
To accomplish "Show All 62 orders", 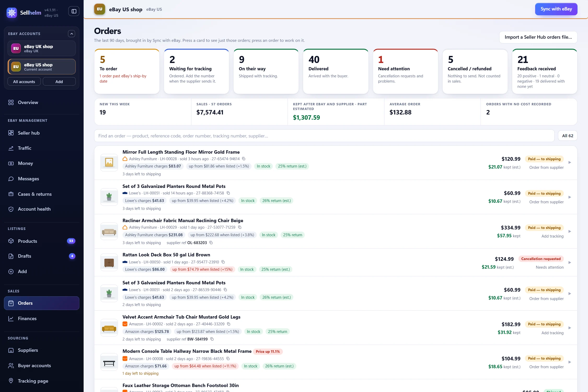I will pyautogui.click(x=568, y=136).
